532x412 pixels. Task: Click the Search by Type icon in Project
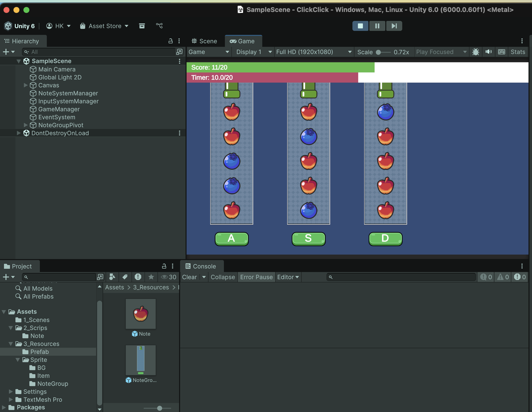112,277
